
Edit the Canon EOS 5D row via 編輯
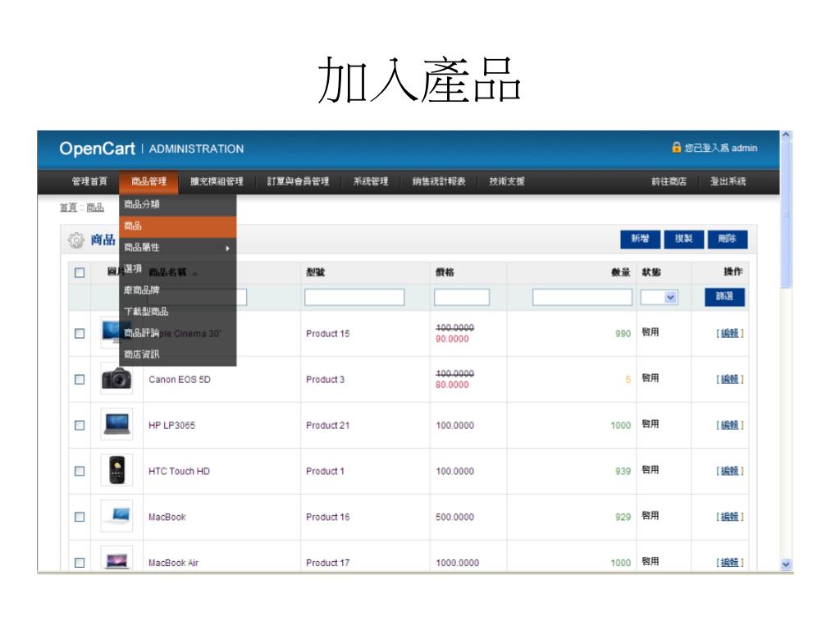729,379
